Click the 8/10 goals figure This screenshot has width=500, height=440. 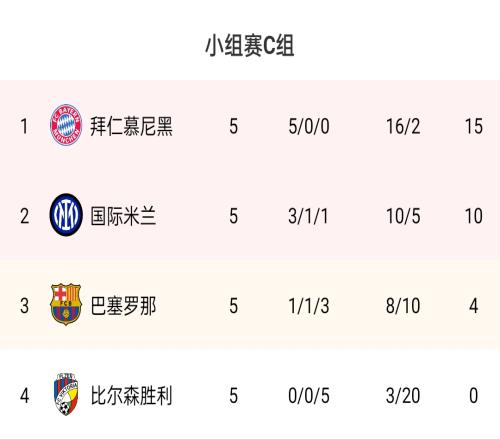click(403, 306)
